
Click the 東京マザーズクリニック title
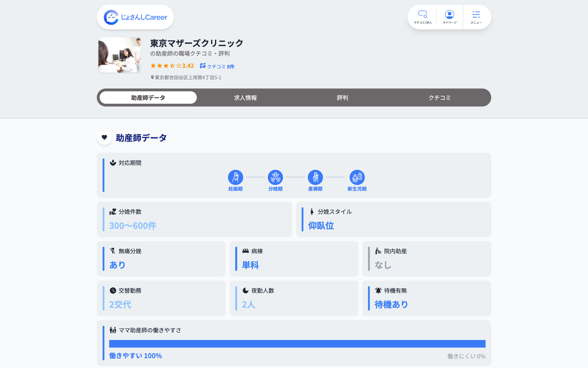196,43
